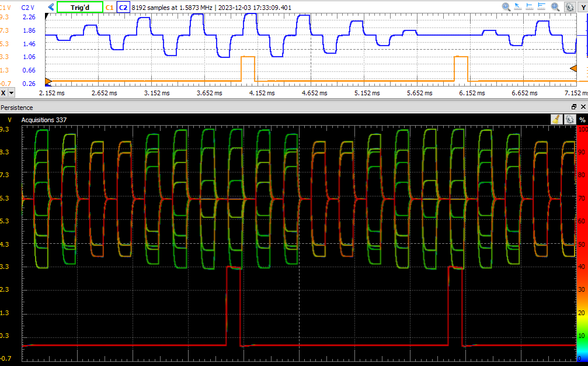Select channel C2 button
Image resolution: width=588 pixels, height=366 pixels.
123,7
